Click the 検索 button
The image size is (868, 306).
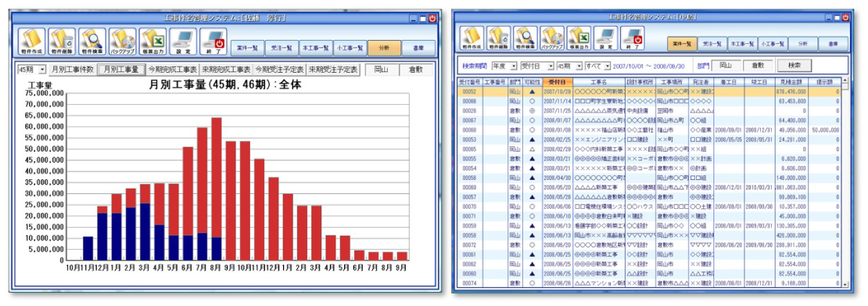(x=794, y=66)
